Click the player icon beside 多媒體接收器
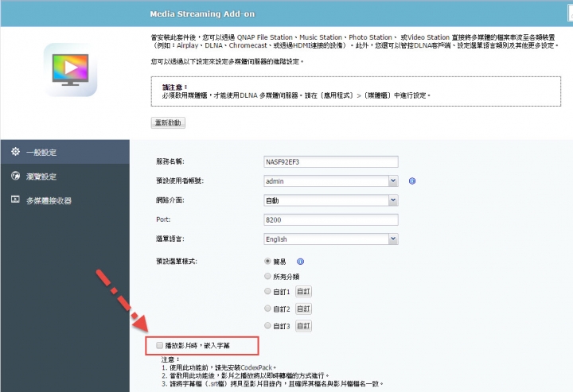This screenshot has height=392, width=573. [x=15, y=200]
